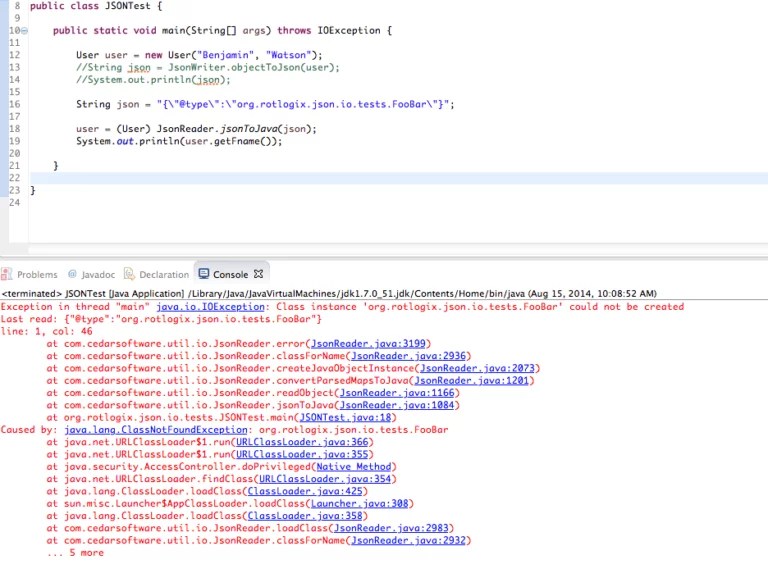This screenshot has width=768, height=578.
Task: Open the java.io.IOException link
Action: [210, 307]
